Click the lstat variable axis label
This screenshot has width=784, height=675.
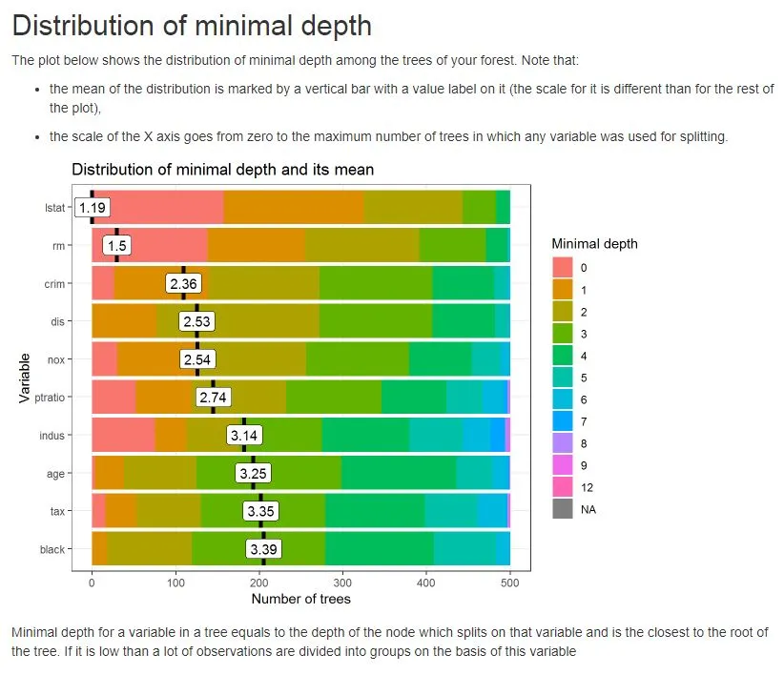54,207
